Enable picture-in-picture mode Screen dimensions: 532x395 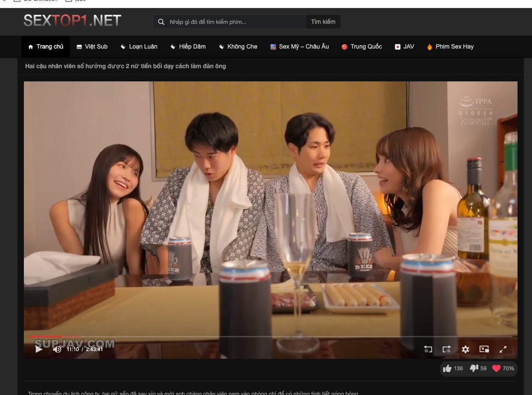(484, 349)
